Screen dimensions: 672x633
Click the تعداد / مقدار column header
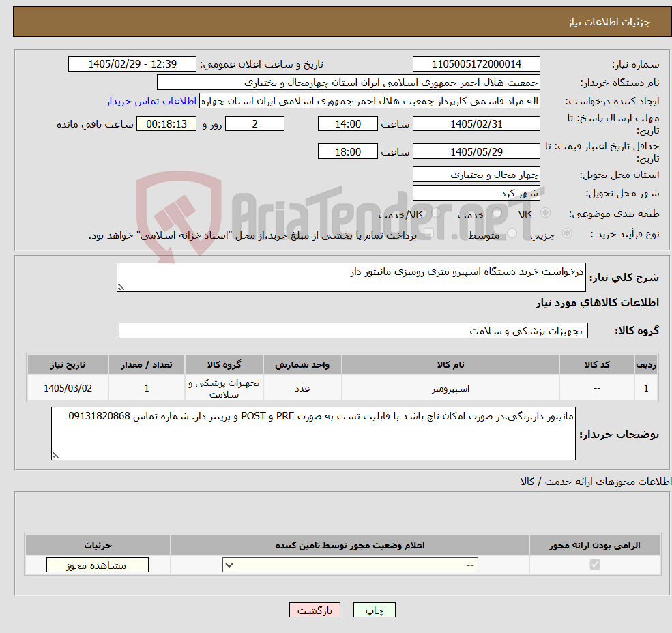(147, 364)
